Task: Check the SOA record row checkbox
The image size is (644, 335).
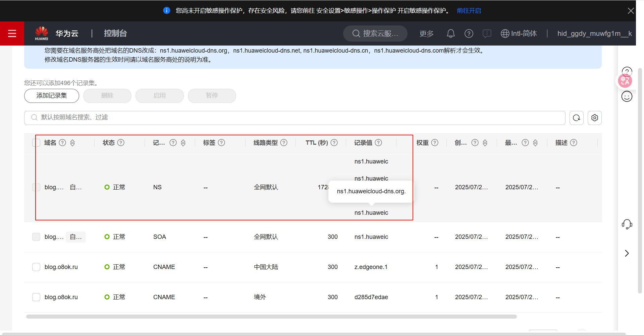Action: 36,237
